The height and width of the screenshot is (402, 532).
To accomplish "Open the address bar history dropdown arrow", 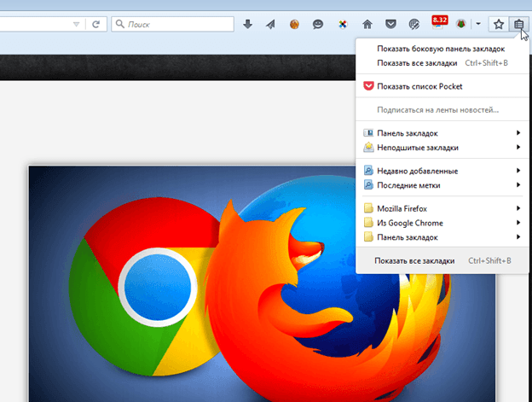I will click(77, 24).
